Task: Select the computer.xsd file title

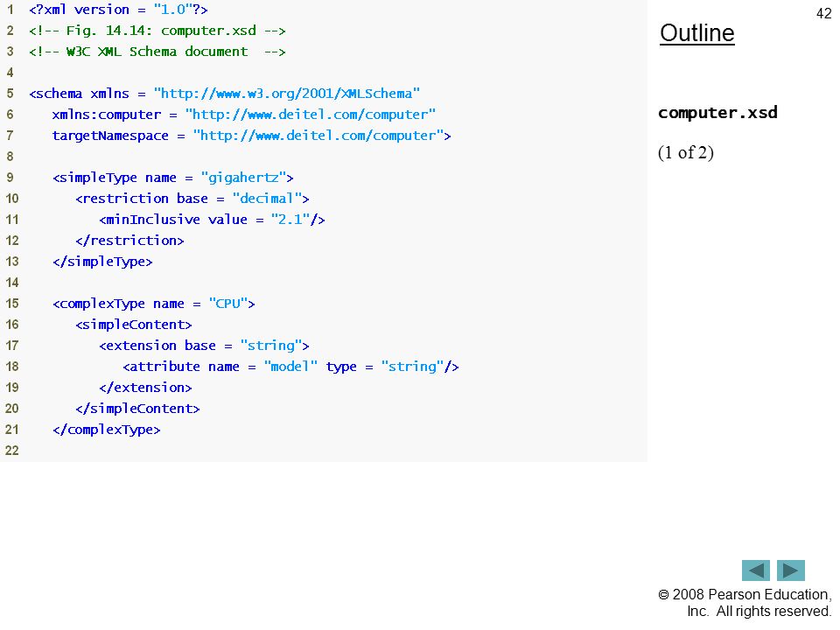Action: pos(717,113)
